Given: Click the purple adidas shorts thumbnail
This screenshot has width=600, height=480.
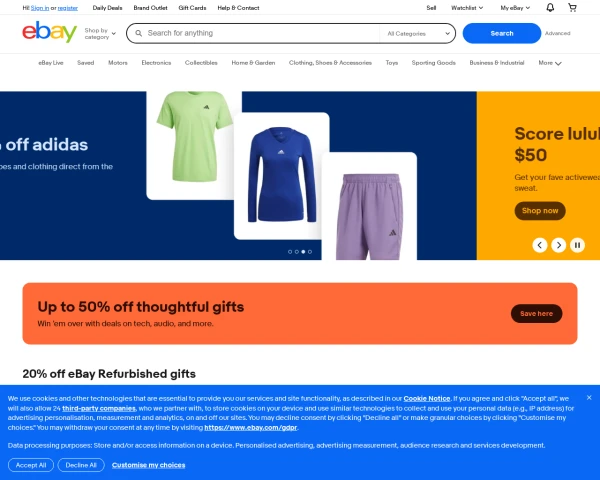Looking at the screenshot, I should (369, 207).
